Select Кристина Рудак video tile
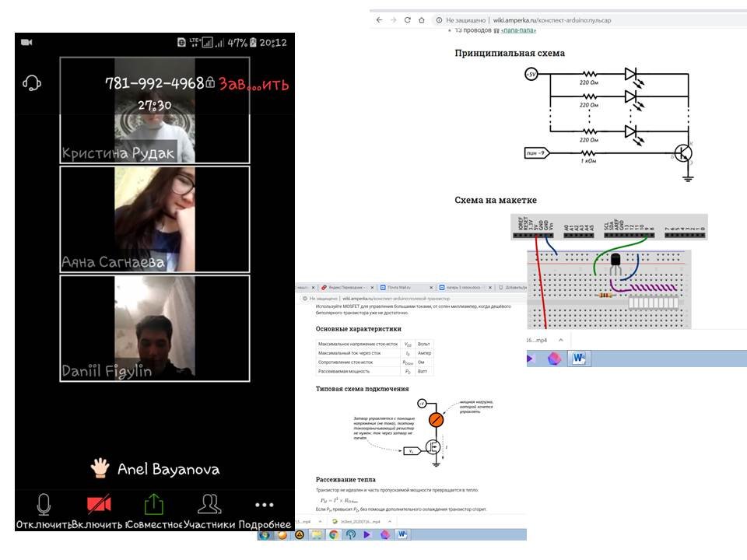This screenshot has width=747, height=560. [x=155, y=110]
